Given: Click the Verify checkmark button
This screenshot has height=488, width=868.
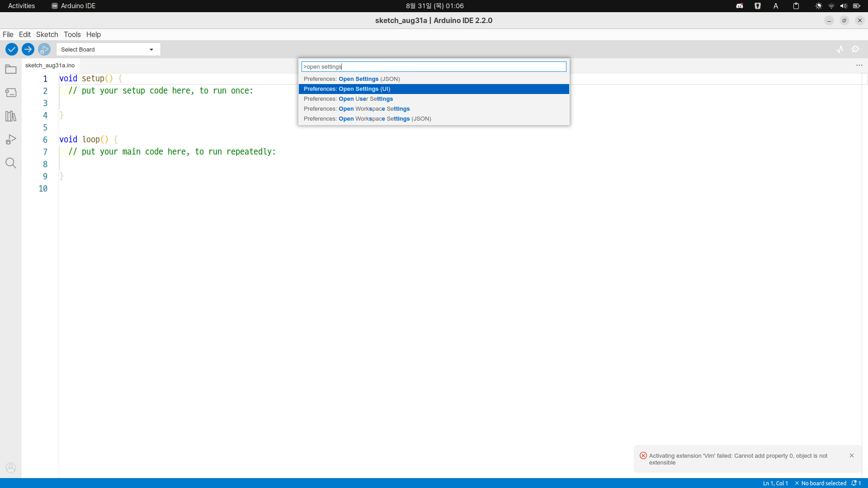Looking at the screenshot, I should [12, 49].
